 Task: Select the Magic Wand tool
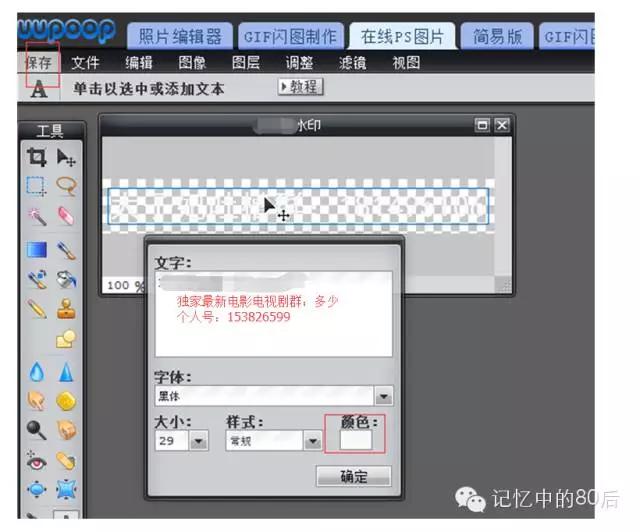(37, 216)
